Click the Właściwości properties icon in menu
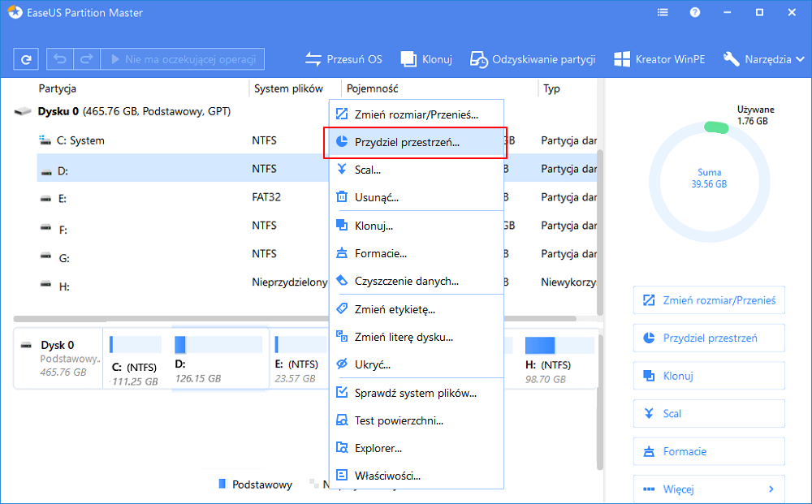Screen dimensions: 812x504 (x=342, y=475)
